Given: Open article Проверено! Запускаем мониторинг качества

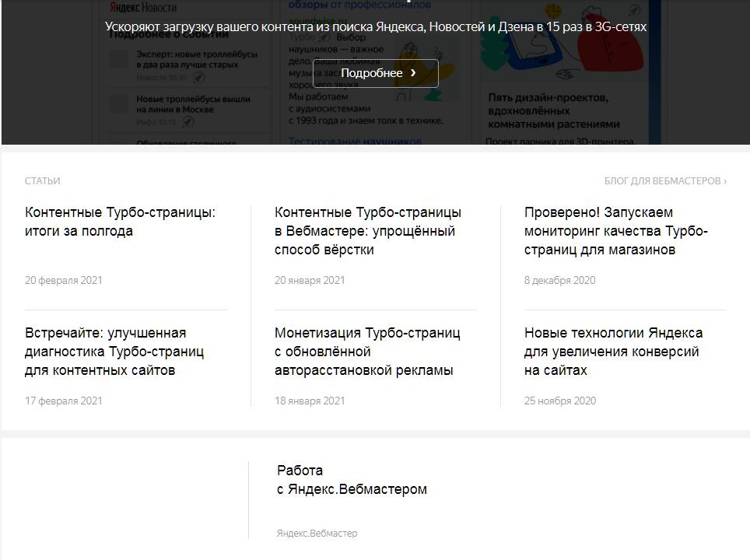Looking at the screenshot, I should [615, 231].
